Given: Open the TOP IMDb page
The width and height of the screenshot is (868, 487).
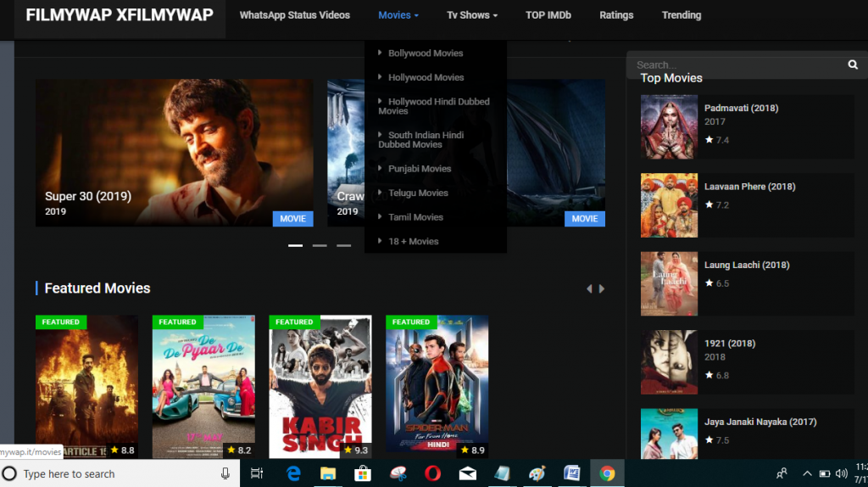Looking at the screenshot, I should [x=548, y=15].
